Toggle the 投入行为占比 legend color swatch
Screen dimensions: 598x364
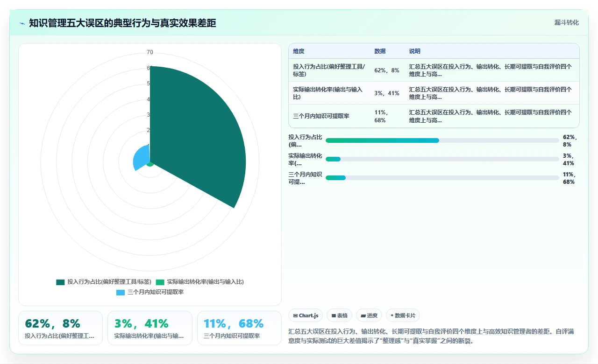point(60,282)
